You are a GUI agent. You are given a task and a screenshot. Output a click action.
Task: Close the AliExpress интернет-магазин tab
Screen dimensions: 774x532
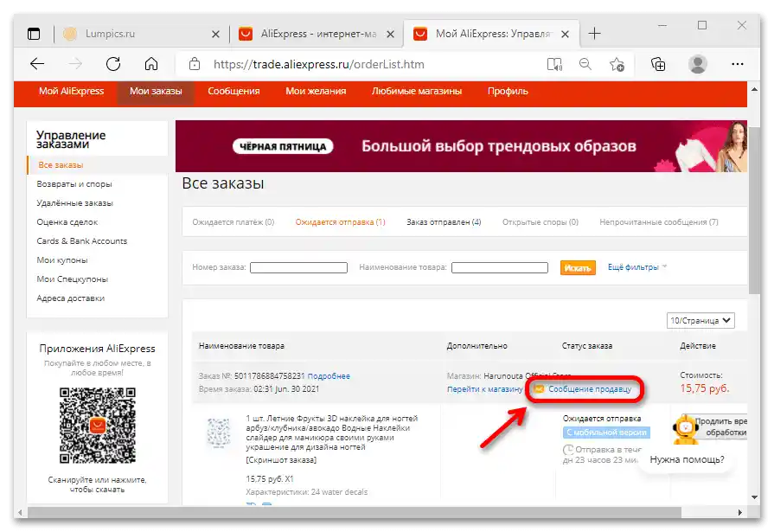(x=390, y=34)
